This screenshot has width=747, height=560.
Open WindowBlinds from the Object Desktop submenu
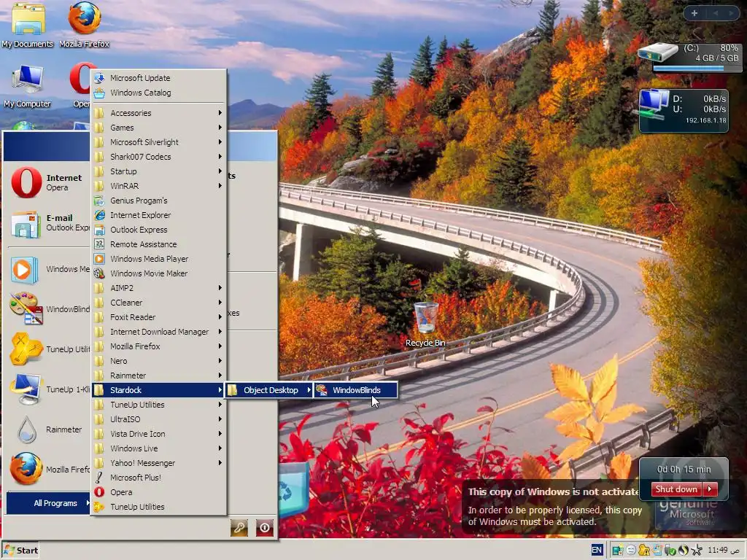tap(356, 390)
